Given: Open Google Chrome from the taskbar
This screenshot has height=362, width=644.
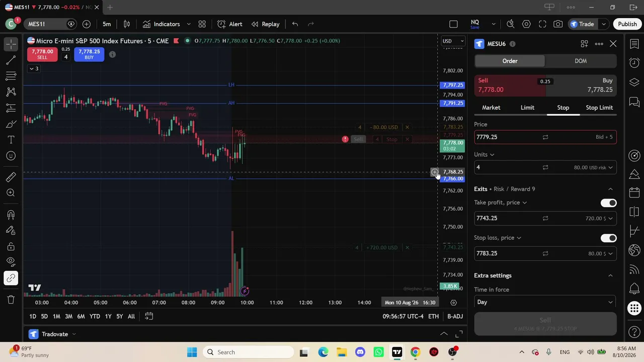Looking at the screenshot, I should click(415, 352).
